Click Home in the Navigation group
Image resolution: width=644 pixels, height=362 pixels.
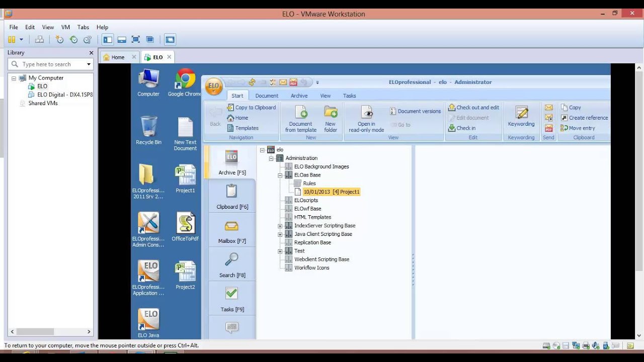coord(237,118)
